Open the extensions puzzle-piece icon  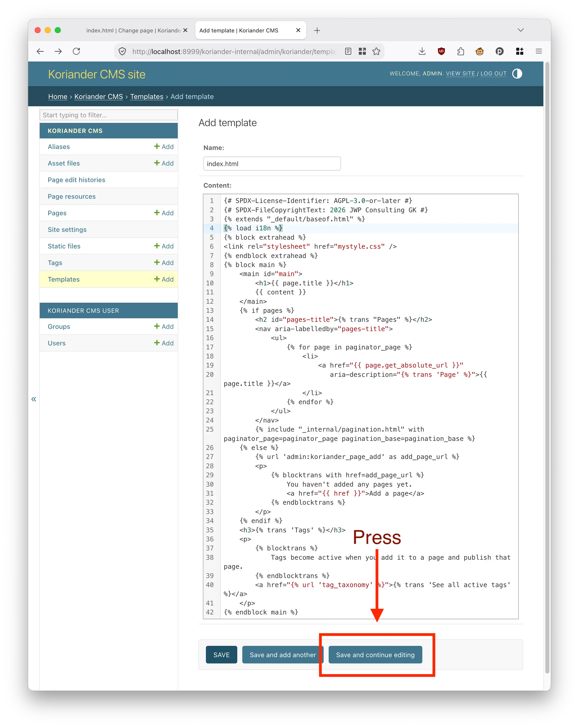click(460, 51)
